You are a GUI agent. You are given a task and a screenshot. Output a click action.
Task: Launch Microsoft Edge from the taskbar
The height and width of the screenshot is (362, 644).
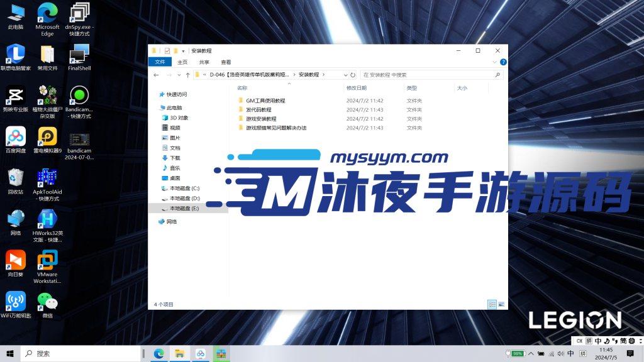click(x=158, y=353)
